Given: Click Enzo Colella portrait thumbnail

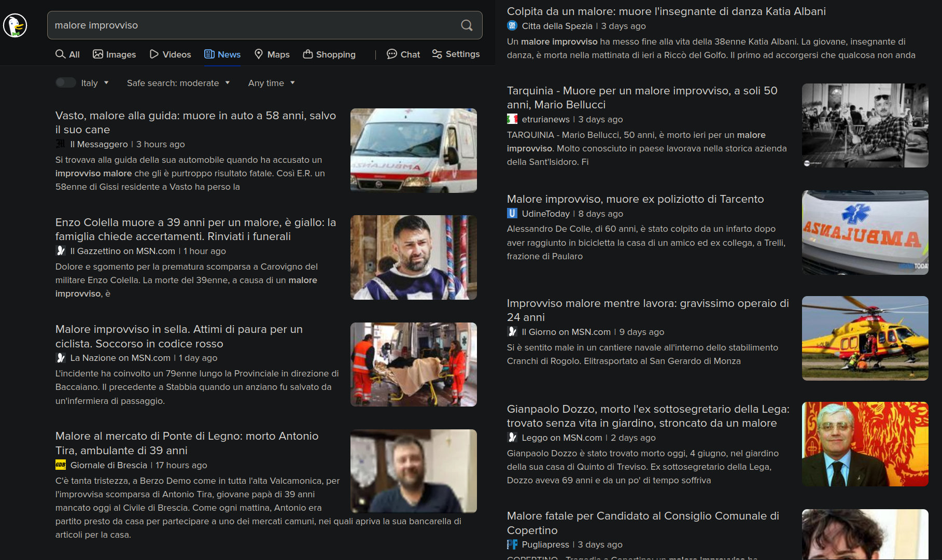Looking at the screenshot, I should [414, 257].
